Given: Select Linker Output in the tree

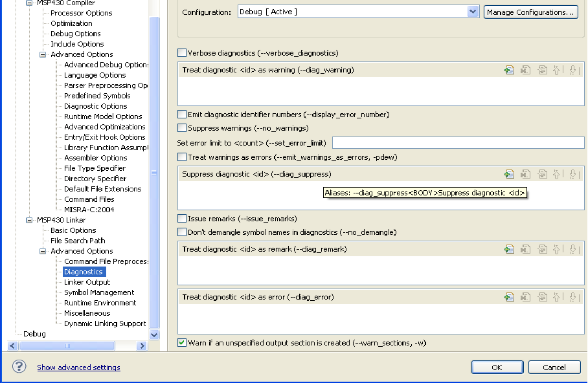Looking at the screenshot, I should coord(87,282).
